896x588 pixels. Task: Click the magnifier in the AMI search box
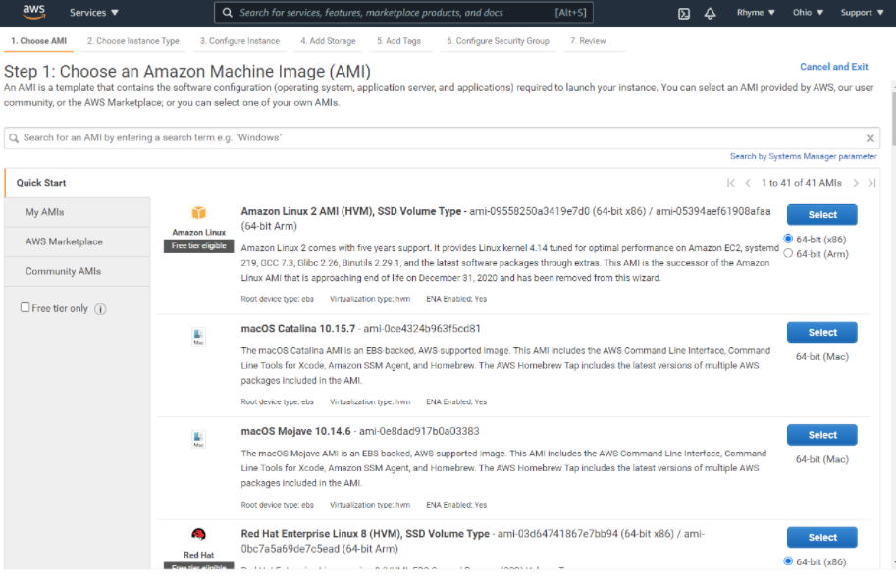(x=14, y=138)
